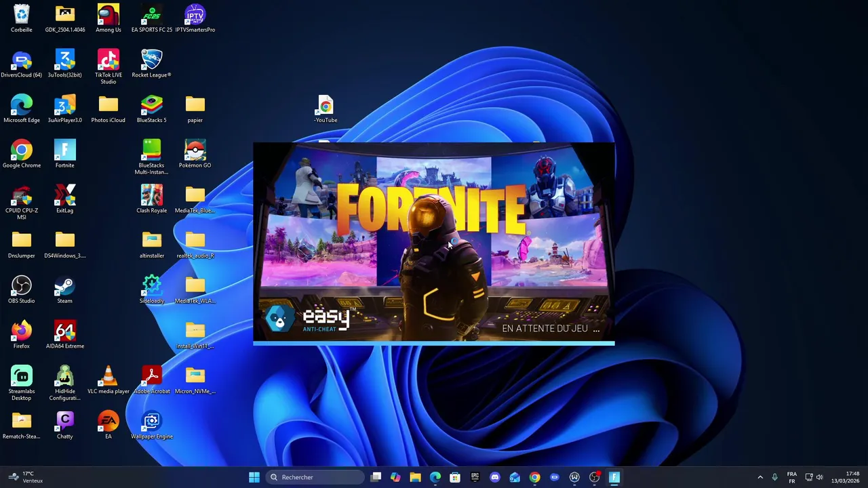Open the Windows Start menu
The width and height of the screenshot is (868, 488).
pyautogui.click(x=254, y=477)
